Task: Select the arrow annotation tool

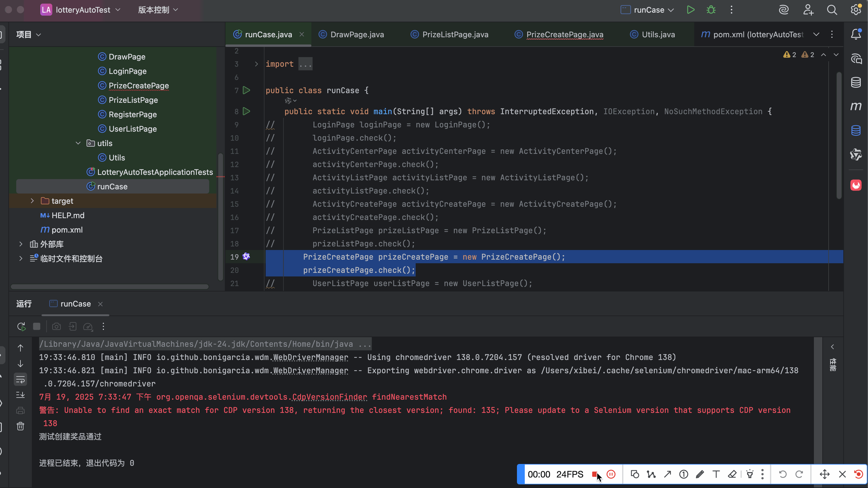Action: pos(668,474)
